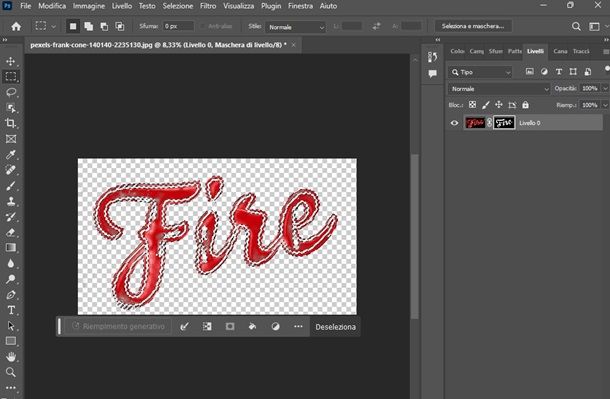Select the Eraser tool
This screenshot has height=399, width=610.
(11, 232)
